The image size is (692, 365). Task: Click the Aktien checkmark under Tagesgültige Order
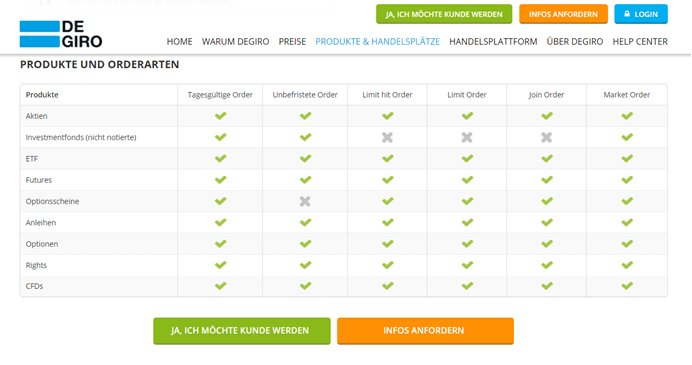221,116
